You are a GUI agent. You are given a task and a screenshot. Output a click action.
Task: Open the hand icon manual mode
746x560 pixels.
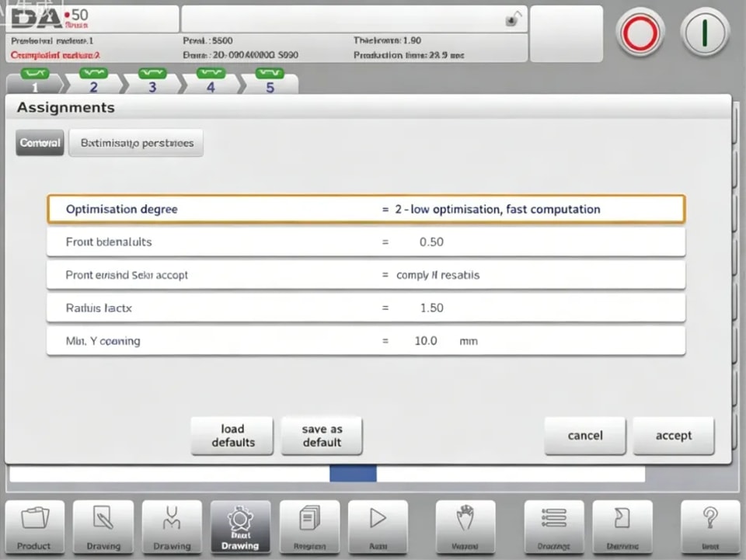[465, 527]
